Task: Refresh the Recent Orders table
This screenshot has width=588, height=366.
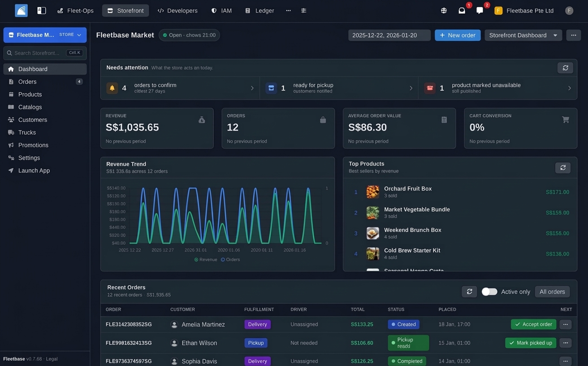Action: (469, 292)
